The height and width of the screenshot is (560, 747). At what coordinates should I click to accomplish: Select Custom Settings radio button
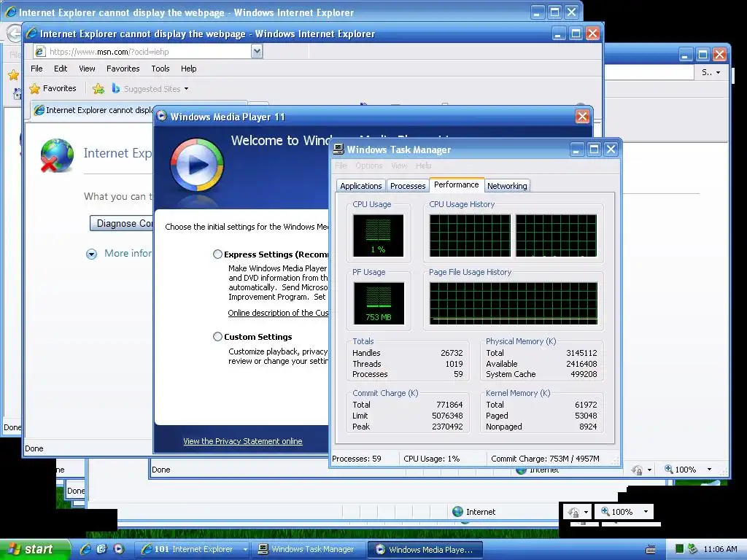(x=217, y=337)
